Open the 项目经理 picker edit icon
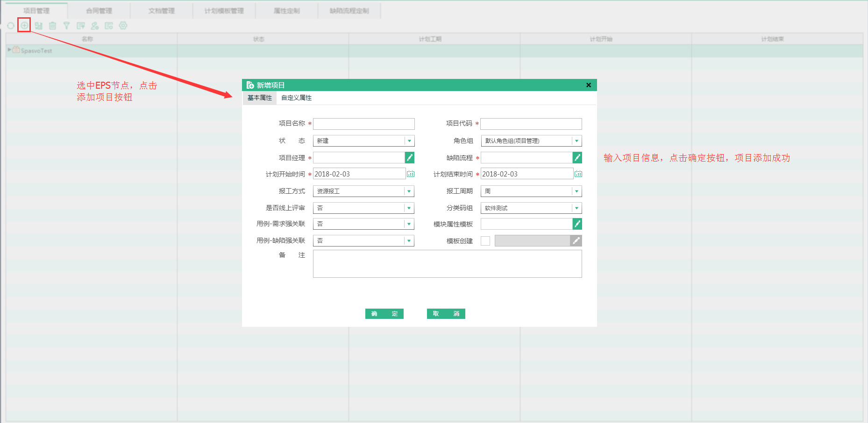Viewport: 868px width, 423px height. [x=409, y=158]
